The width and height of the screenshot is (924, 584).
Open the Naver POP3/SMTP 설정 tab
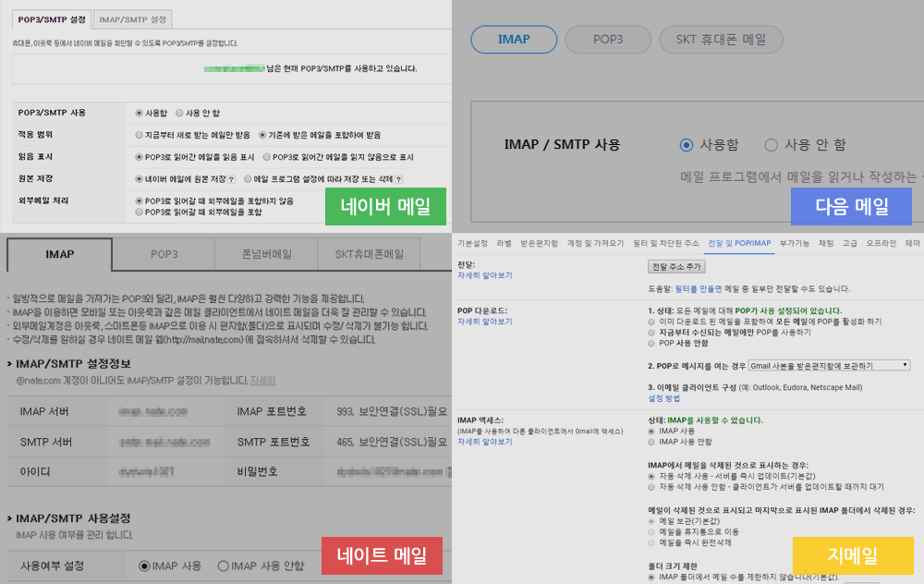[52, 19]
